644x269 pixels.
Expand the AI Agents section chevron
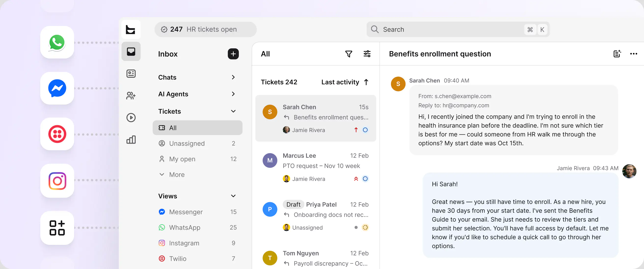point(233,94)
